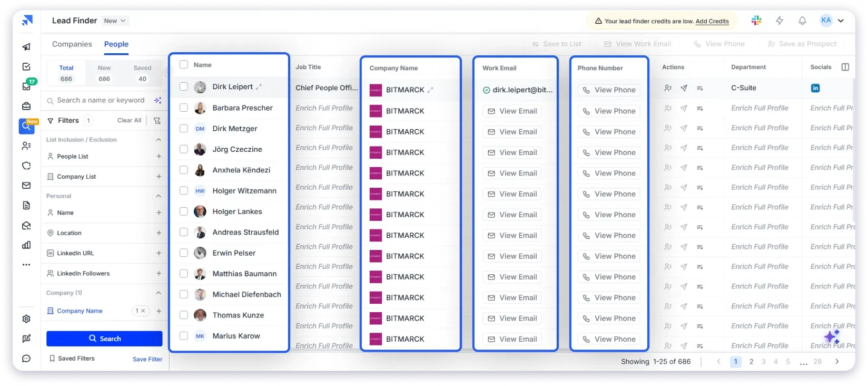Check the box for Thomas Kunze

click(x=184, y=315)
